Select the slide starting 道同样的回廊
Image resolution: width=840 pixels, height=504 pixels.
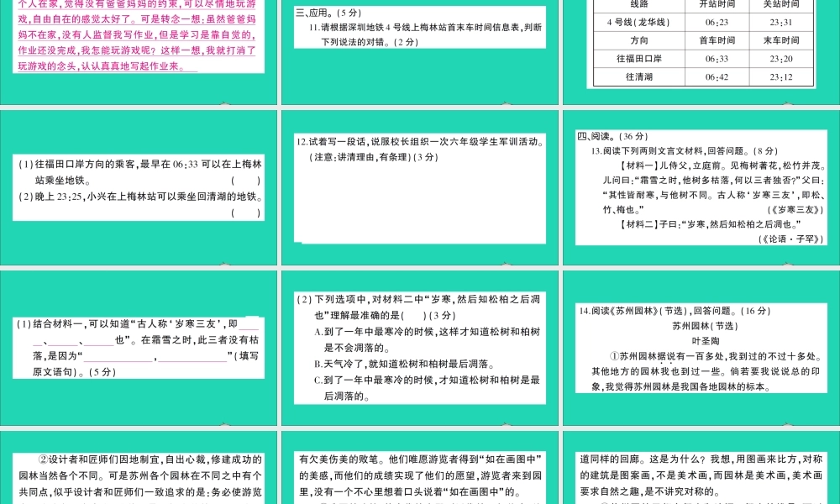point(701,468)
